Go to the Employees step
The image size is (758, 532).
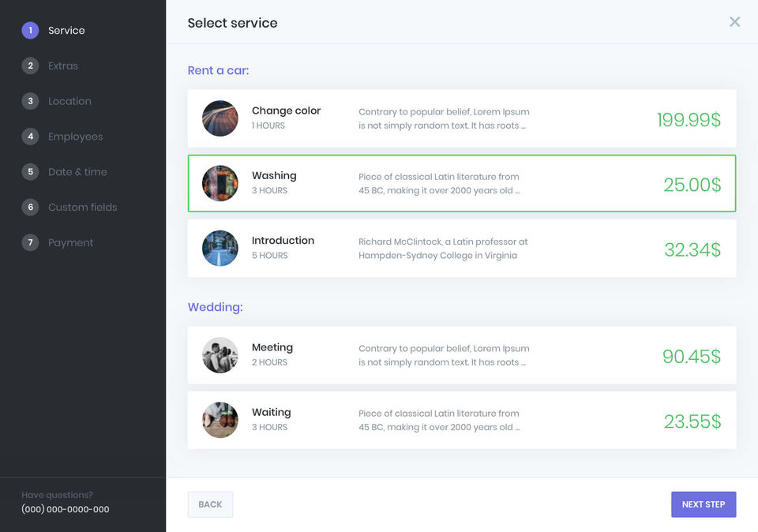pos(75,137)
